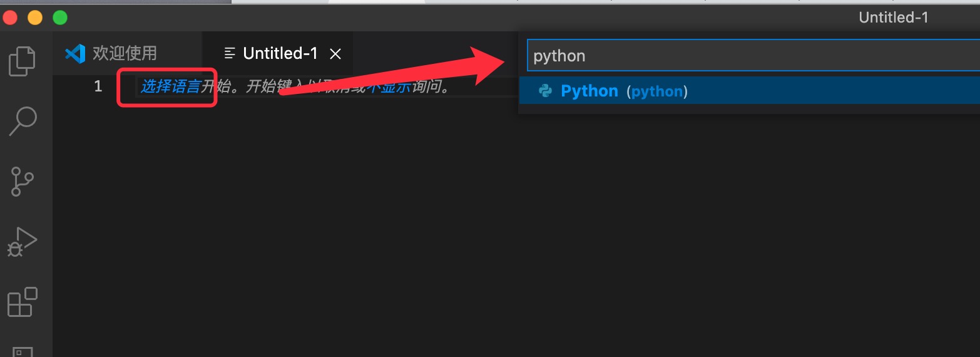Maximize the window with the green button

point(60,18)
